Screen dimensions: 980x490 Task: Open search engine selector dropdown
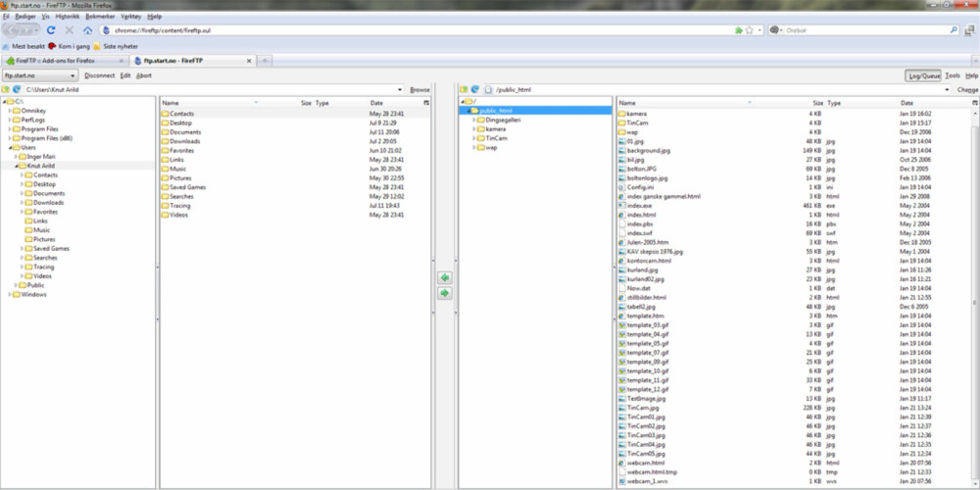click(x=777, y=30)
